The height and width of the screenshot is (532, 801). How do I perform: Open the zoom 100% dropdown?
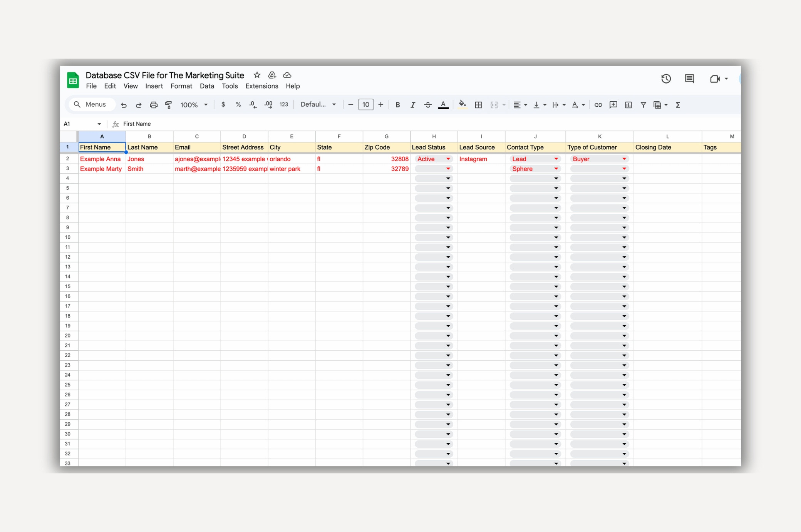[x=194, y=105]
